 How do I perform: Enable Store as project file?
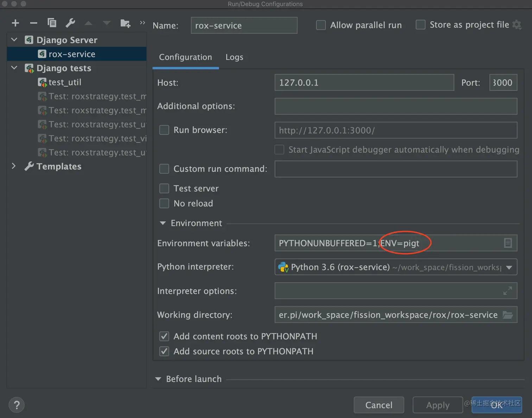pyautogui.click(x=420, y=25)
